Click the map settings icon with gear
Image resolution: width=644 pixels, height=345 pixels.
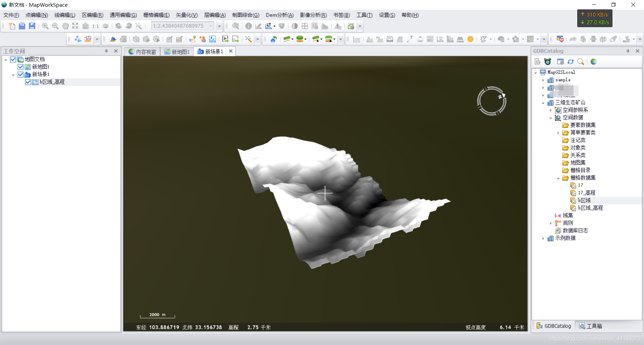click(351, 26)
